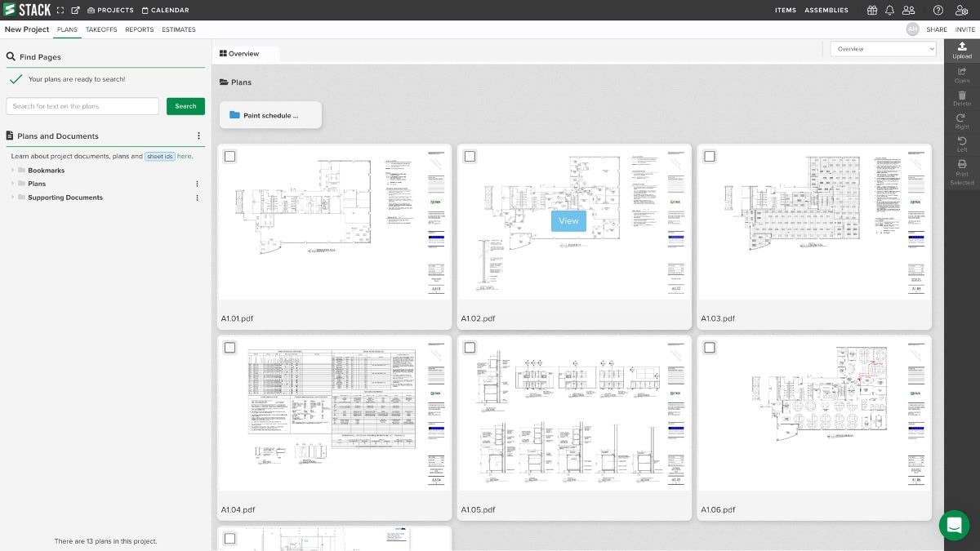Click the green Search button
Image resolution: width=980 pixels, height=551 pixels.
(185, 106)
